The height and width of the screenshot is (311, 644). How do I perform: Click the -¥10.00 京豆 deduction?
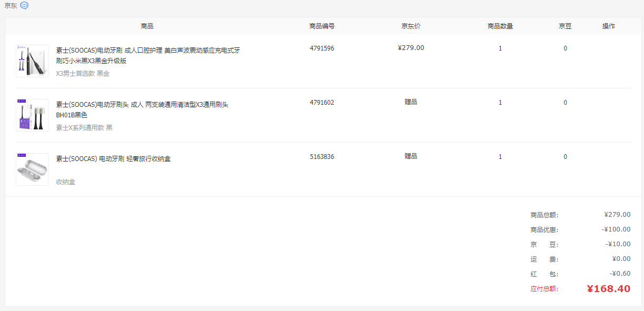[x=618, y=244]
